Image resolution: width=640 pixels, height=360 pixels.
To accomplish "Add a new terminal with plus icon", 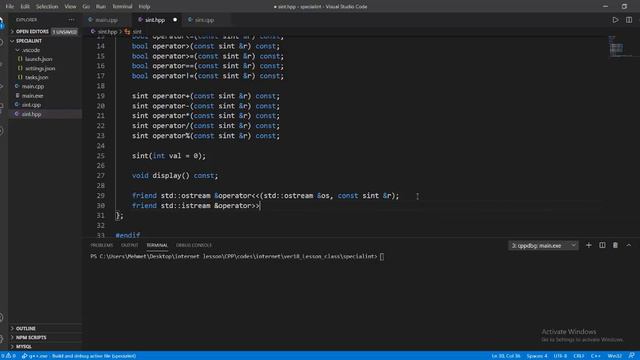I will 589,245.
